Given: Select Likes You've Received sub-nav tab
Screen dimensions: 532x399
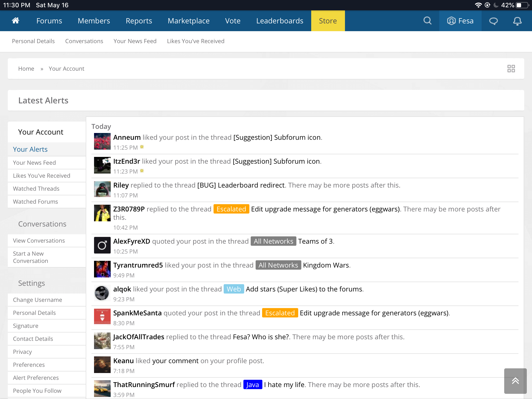Looking at the screenshot, I should point(196,41).
